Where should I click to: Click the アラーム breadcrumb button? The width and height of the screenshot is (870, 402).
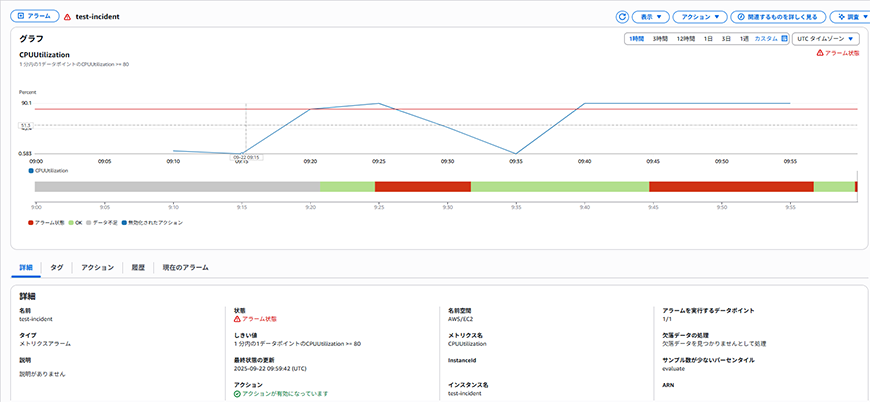click(34, 16)
